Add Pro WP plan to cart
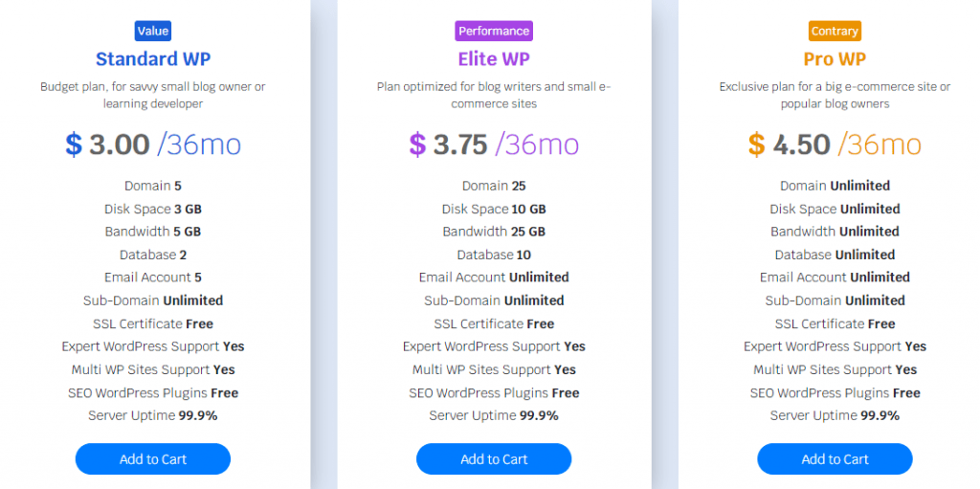This screenshot has height=489, width=980. click(x=835, y=459)
